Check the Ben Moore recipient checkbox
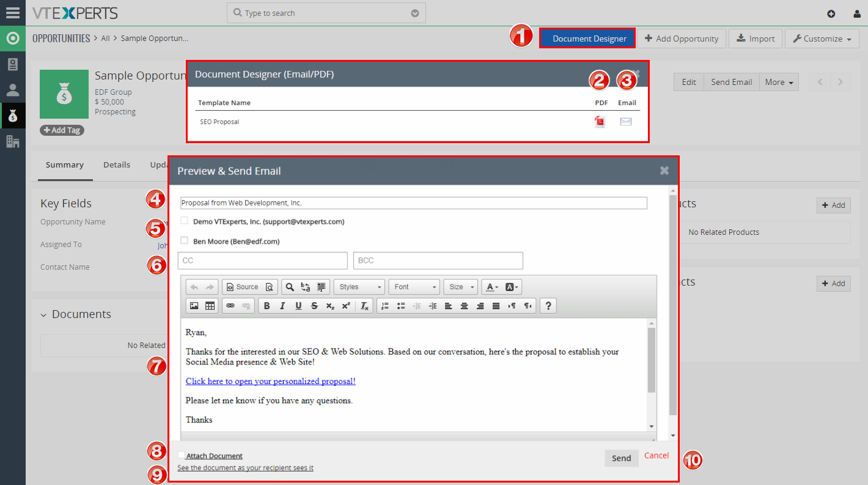This screenshot has width=868, height=485. click(185, 240)
